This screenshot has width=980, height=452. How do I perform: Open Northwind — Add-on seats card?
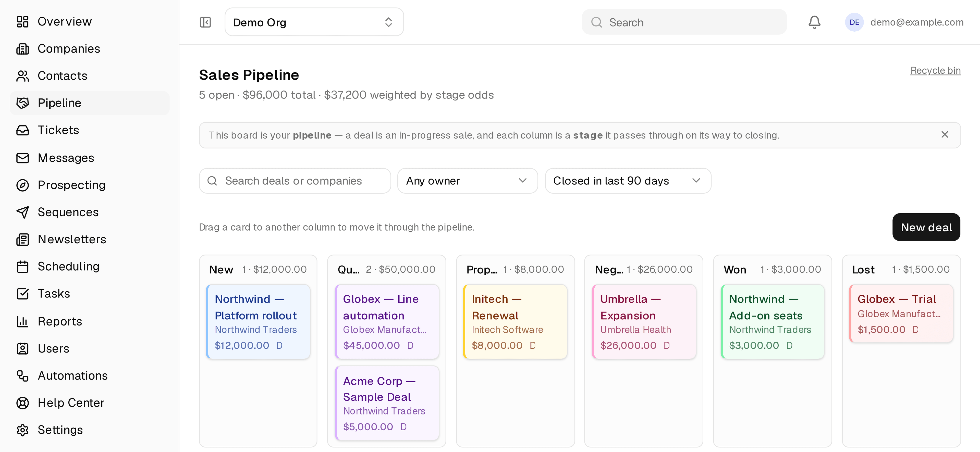point(773,322)
